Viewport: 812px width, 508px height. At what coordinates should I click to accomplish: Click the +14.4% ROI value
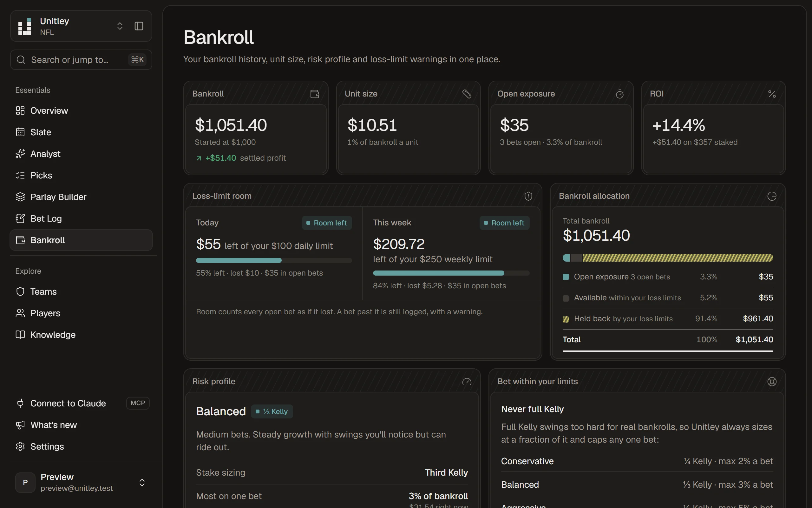678,125
